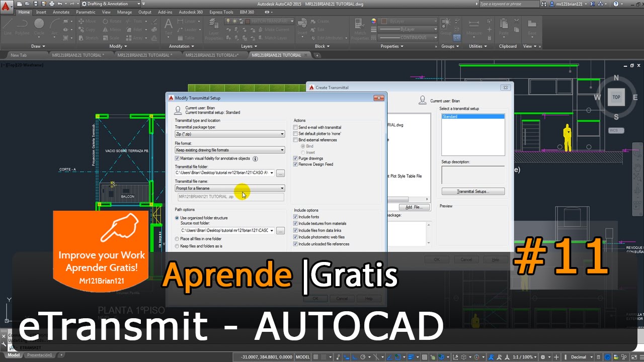Select the Move tool
The image size is (644, 362).
87,22
